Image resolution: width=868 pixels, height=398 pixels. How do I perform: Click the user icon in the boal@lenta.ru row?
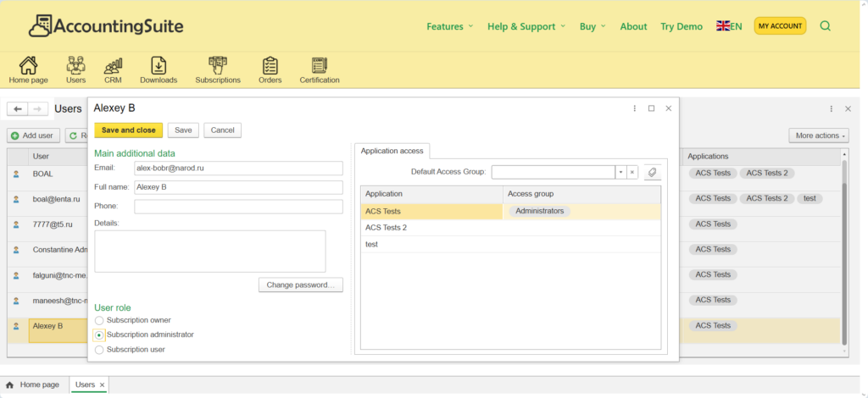coord(16,199)
